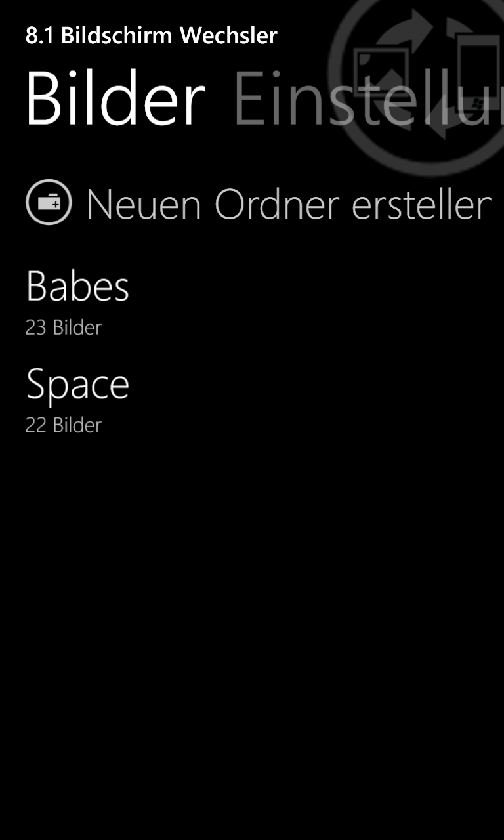Screen dimensions: 504x840
Task: Tap the partially visible Einstellungen heading
Action: (368, 98)
